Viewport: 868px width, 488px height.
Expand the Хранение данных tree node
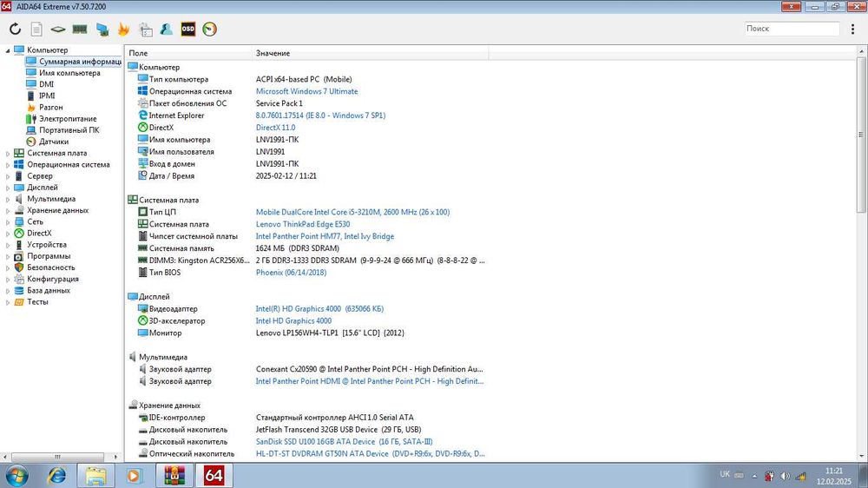pos(8,210)
